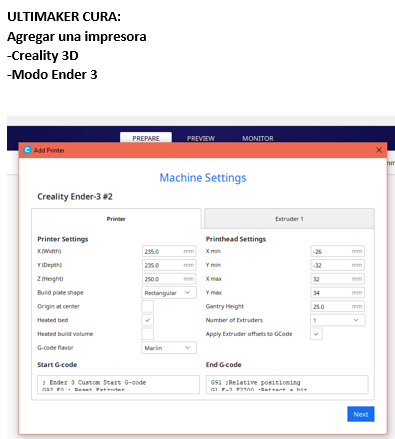Click the Next button
This screenshot has width=395, height=439.
point(361,414)
